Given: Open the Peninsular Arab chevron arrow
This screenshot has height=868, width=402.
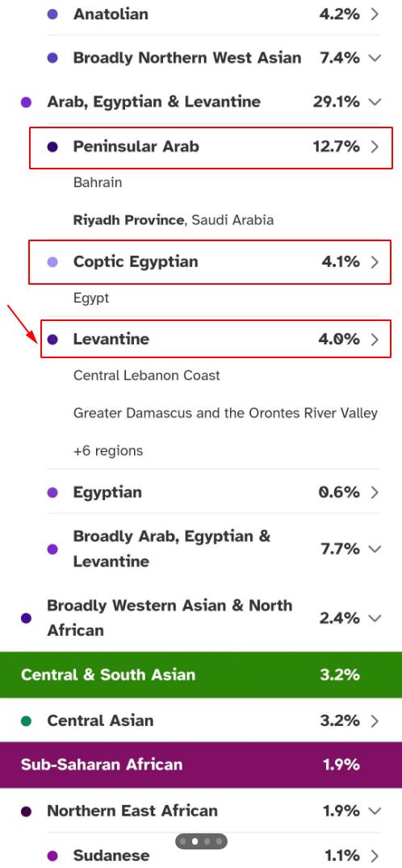Looking at the screenshot, I should tap(375, 147).
